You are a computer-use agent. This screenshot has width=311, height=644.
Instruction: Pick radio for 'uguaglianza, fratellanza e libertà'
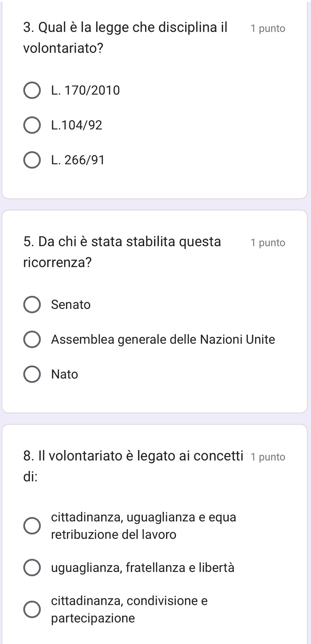32,568
